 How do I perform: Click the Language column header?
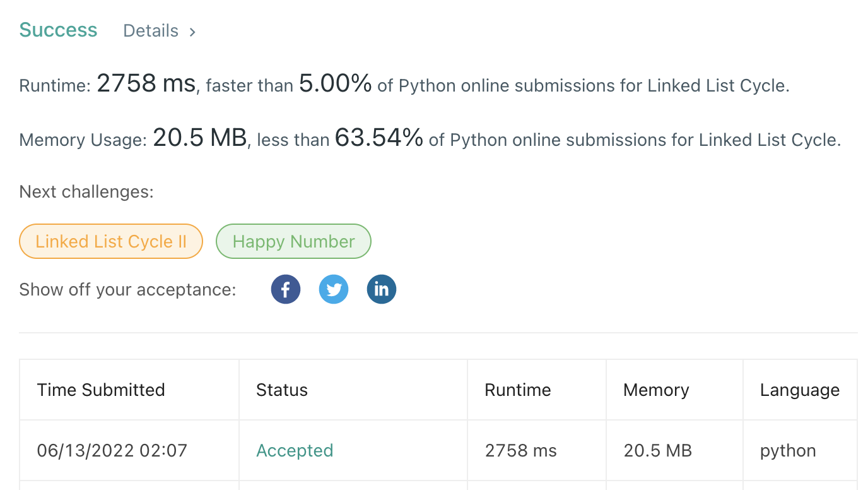[800, 390]
